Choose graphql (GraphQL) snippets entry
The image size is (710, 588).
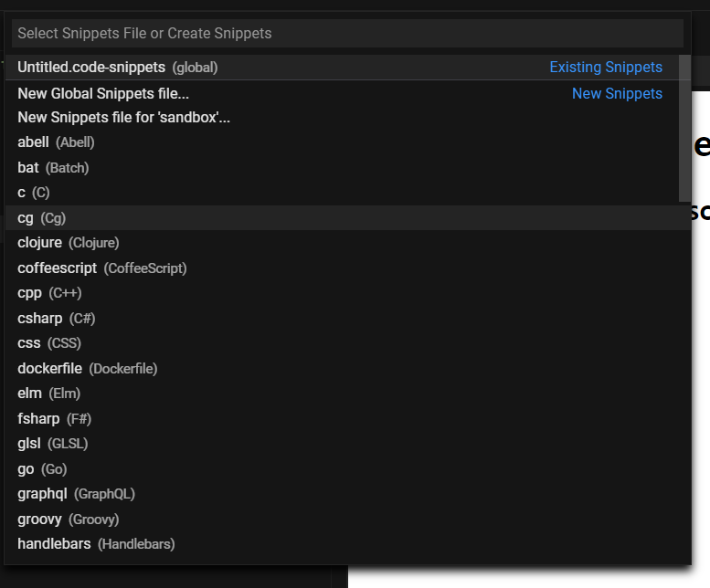[x=76, y=494]
